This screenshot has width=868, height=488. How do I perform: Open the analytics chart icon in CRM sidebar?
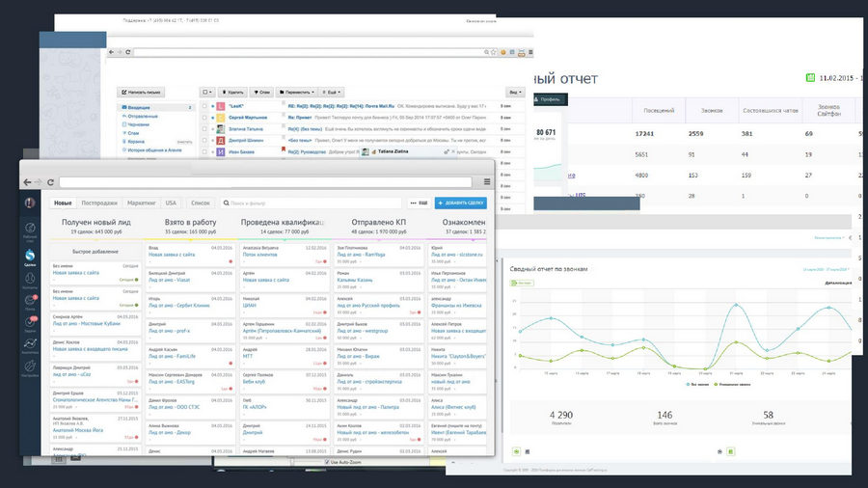click(30, 343)
